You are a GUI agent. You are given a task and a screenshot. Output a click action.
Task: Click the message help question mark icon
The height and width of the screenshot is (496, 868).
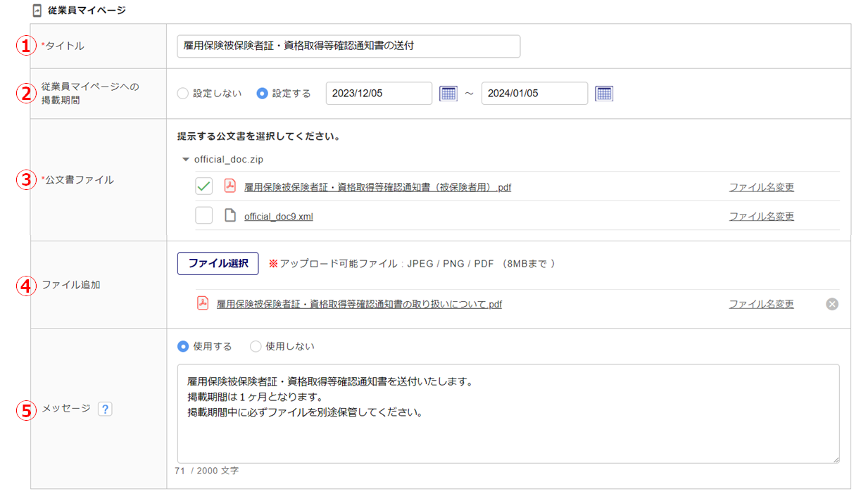tap(105, 409)
